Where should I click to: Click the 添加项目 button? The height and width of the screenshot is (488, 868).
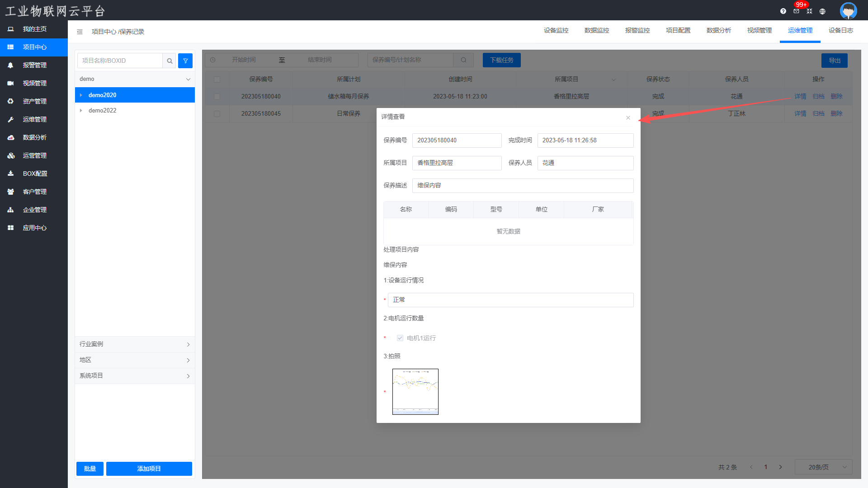(x=149, y=469)
